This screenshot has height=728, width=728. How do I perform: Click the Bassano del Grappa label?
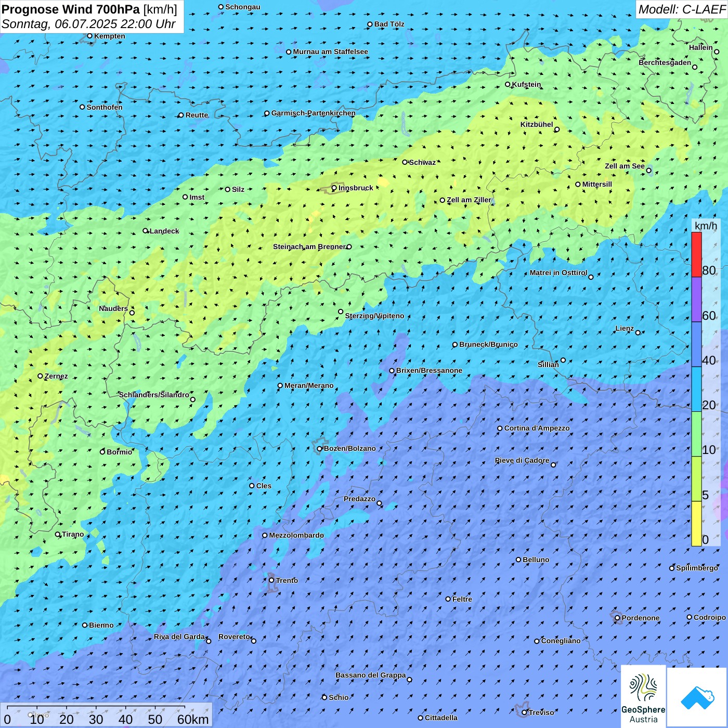(x=371, y=675)
